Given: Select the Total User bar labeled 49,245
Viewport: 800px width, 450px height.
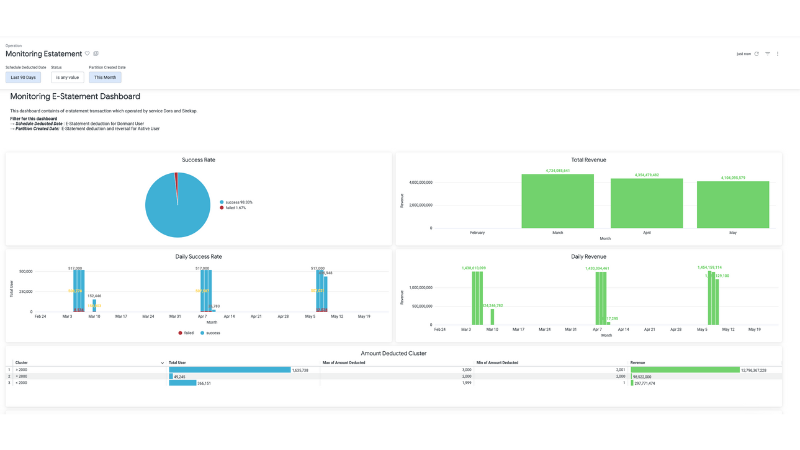Looking at the screenshot, I should [x=171, y=377].
